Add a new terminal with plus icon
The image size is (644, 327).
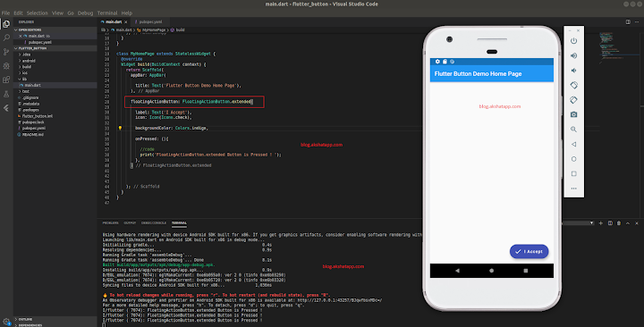click(601, 223)
